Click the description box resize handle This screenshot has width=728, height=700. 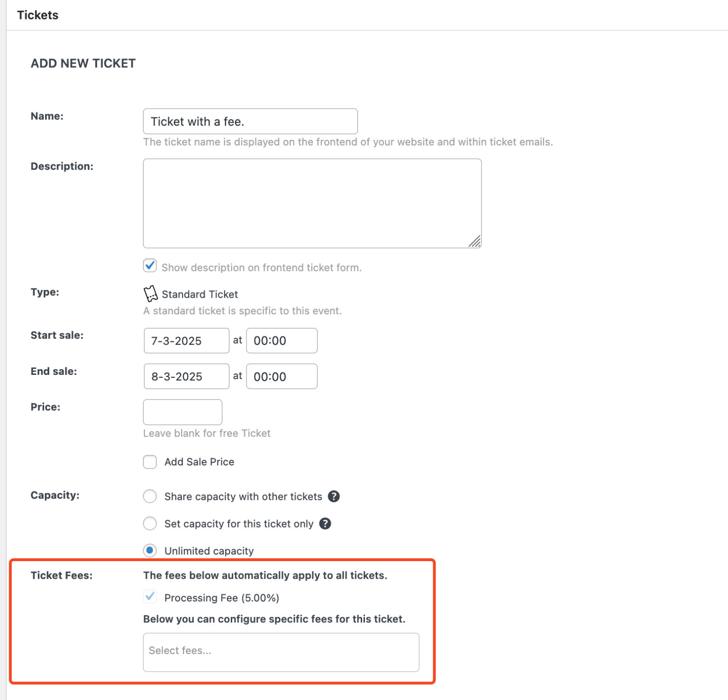point(476,242)
